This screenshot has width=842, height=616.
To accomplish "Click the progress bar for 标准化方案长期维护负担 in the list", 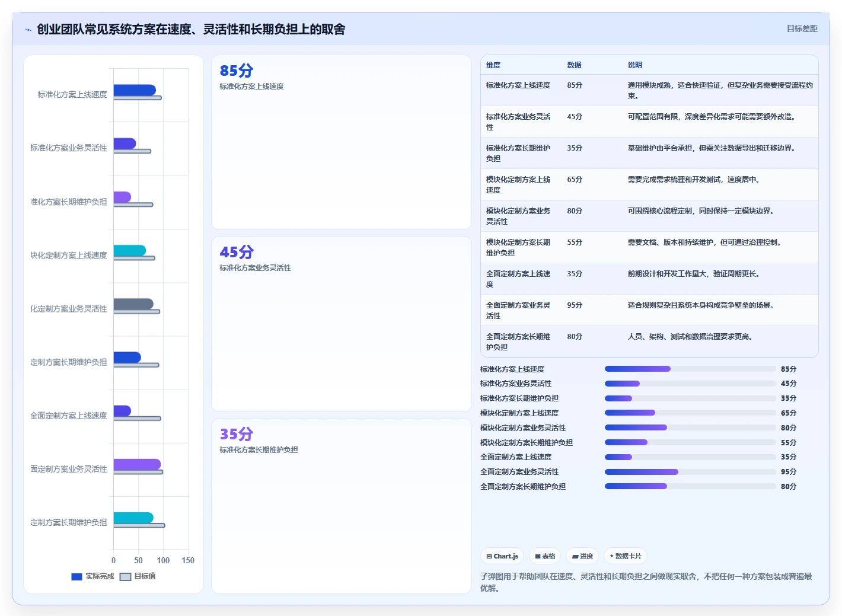I will coord(690,398).
